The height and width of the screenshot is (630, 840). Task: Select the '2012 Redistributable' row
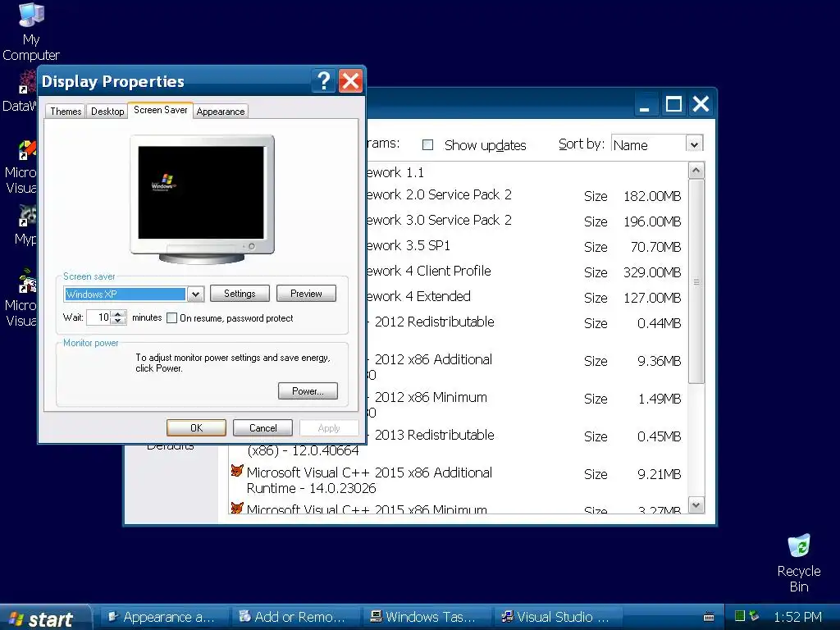click(x=526, y=322)
